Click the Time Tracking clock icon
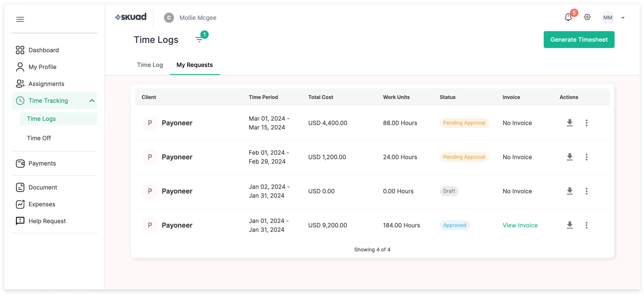This screenshot has width=644, height=296. coord(20,101)
